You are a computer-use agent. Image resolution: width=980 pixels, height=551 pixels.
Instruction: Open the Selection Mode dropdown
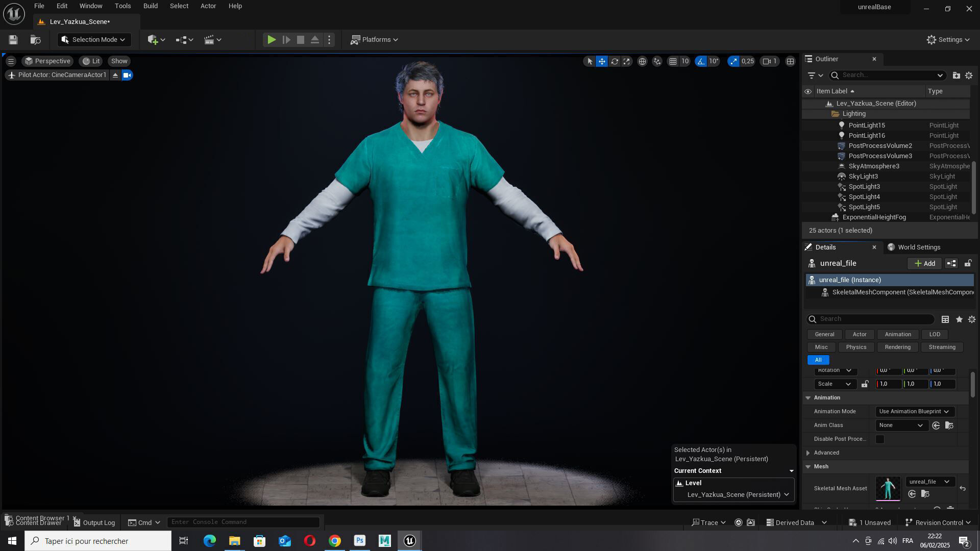tap(94, 40)
